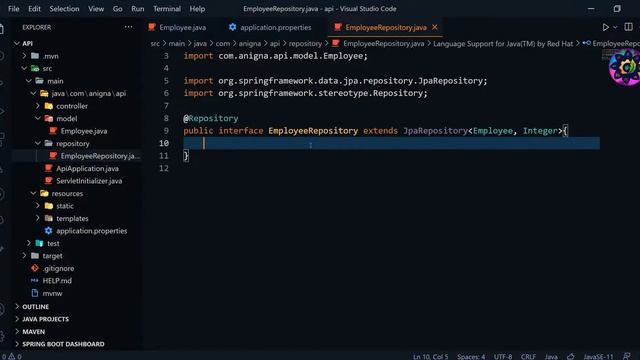The height and width of the screenshot is (360, 640).
Task: Click the Java language status thumbs-up icon
Action: (x=571, y=356)
